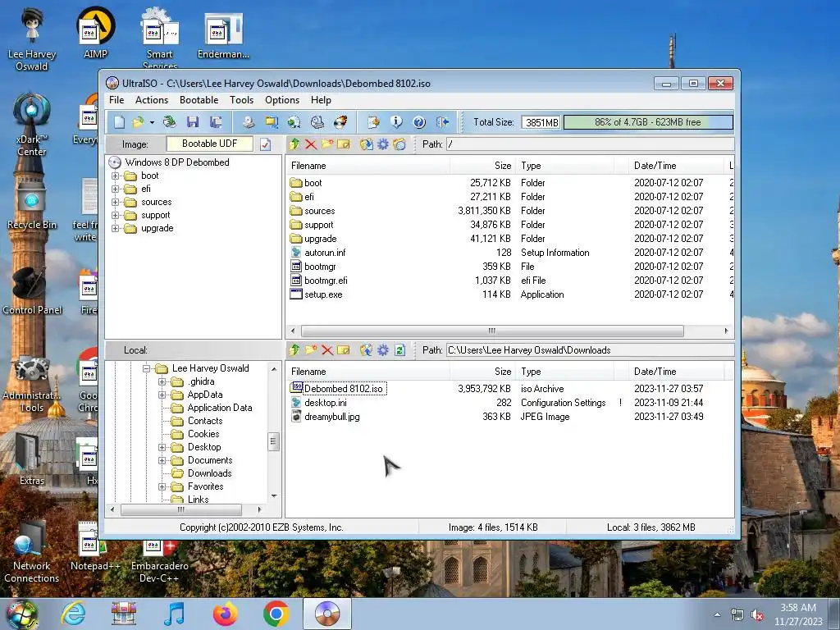840x630 pixels.
Task: Expand the Documents folder node
Action: click(x=162, y=460)
